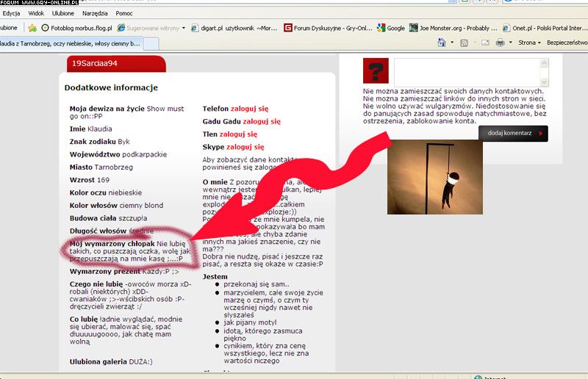Viewport: 588px width, 379px height.
Task: Click the 19Sarciaa94 profile header
Action: point(116,64)
